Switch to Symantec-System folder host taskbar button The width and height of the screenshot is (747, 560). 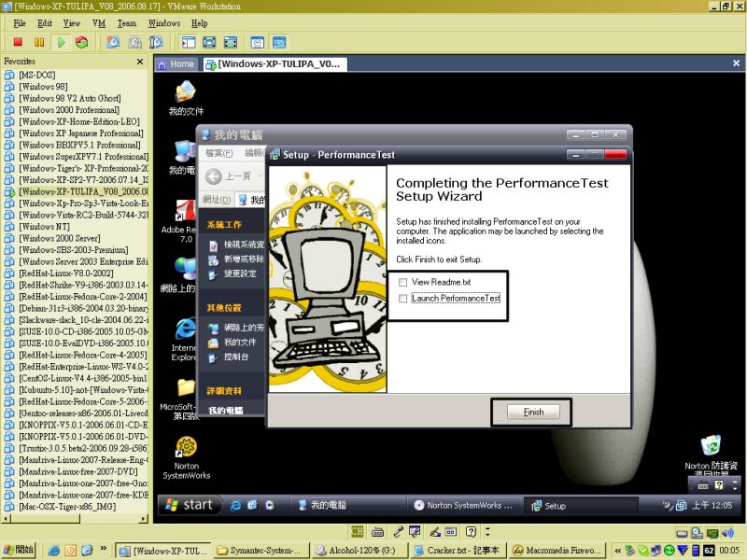click(261, 550)
